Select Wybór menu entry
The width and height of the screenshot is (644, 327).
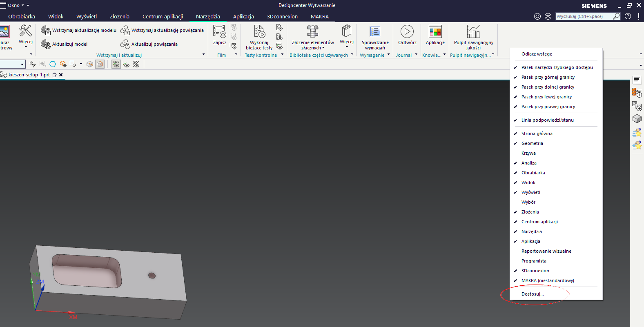click(556, 202)
